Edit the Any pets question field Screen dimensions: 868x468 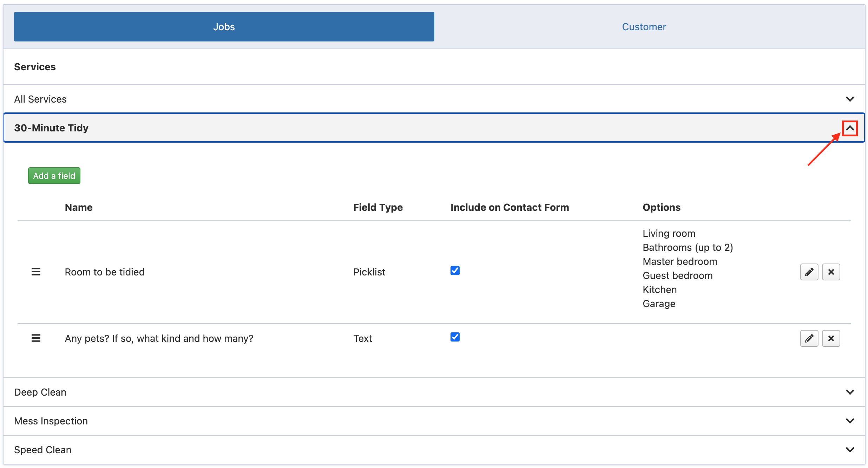[809, 338]
